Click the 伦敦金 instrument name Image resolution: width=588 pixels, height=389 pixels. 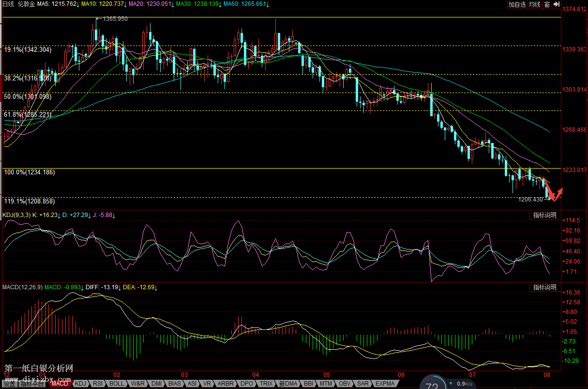coord(26,4)
